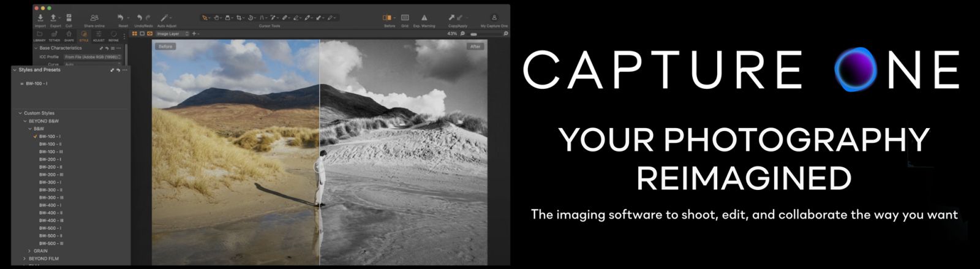Apply the BW-400 - I style
Screen dimensions: 980x269
pyautogui.click(x=50, y=205)
